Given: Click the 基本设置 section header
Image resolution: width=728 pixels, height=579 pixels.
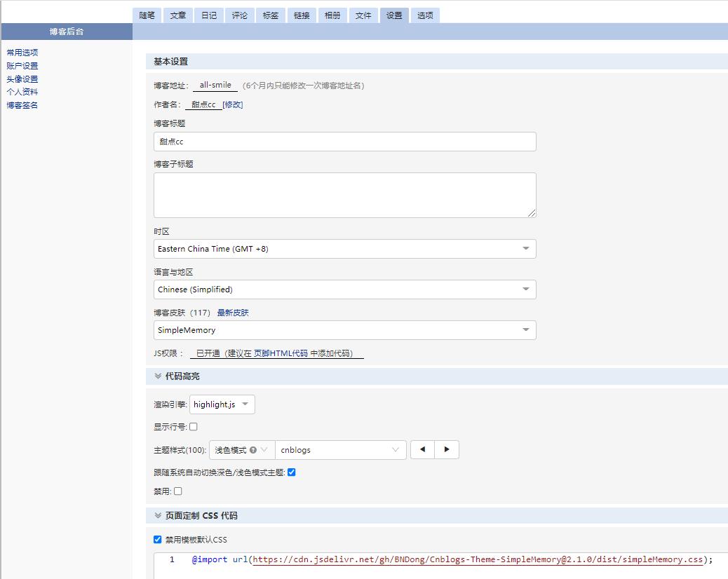Looking at the screenshot, I should click(436, 61).
